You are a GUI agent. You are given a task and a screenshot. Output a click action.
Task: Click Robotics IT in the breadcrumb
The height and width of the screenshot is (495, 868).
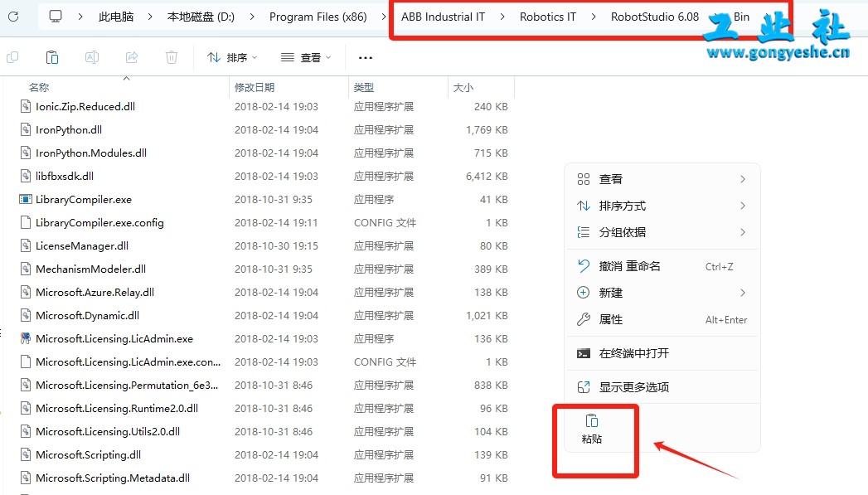(x=547, y=17)
